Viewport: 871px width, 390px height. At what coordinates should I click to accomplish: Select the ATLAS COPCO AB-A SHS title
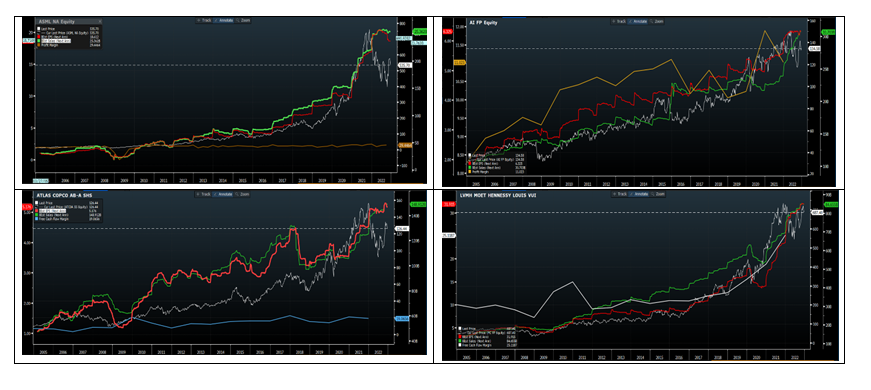pos(64,196)
